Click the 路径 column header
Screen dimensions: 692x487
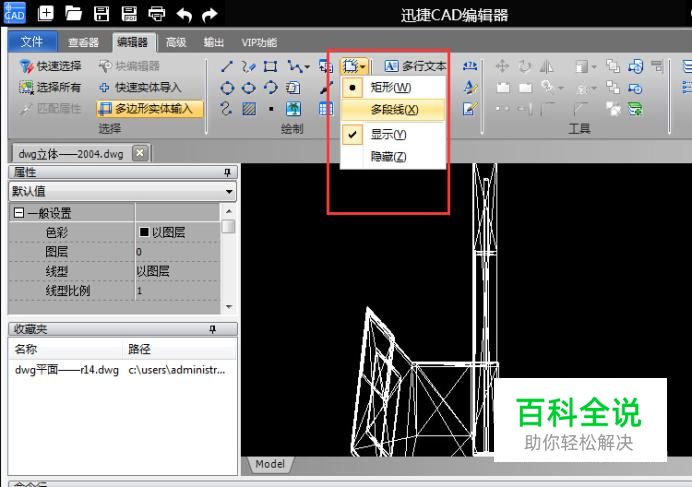(x=179, y=349)
